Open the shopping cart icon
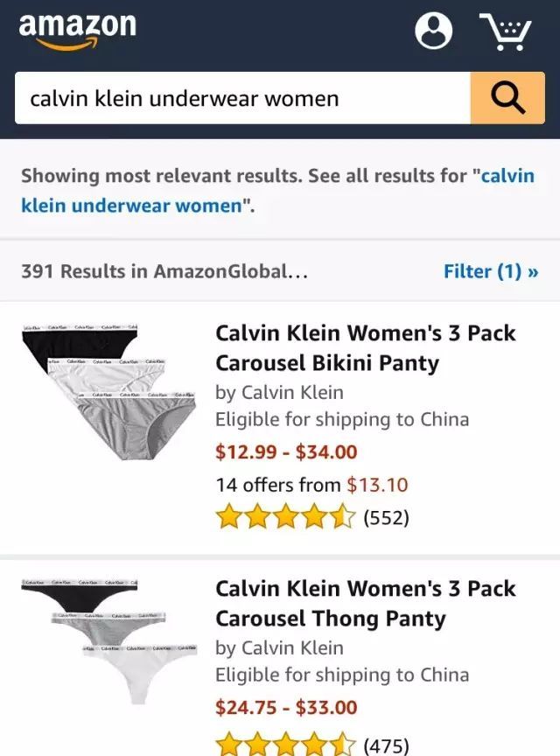The image size is (560, 756). click(x=506, y=31)
